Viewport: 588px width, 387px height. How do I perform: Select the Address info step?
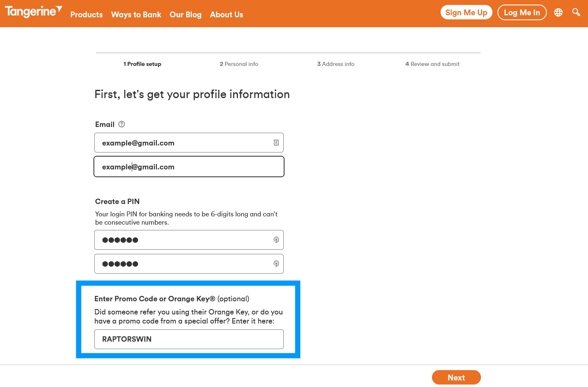(x=336, y=64)
